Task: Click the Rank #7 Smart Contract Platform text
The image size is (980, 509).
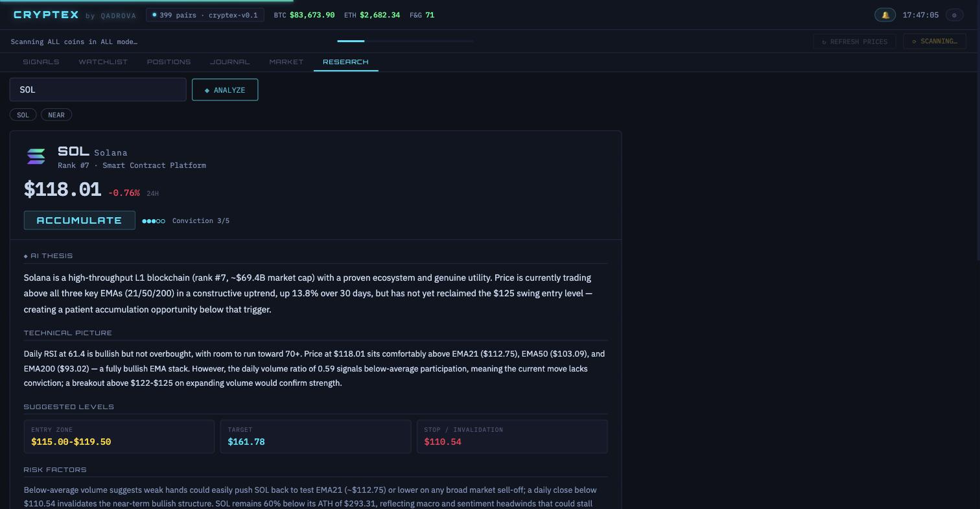Action: coord(132,165)
